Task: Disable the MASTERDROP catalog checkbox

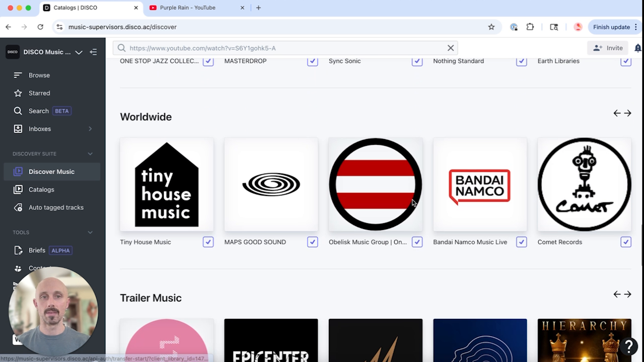Action: click(x=312, y=61)
